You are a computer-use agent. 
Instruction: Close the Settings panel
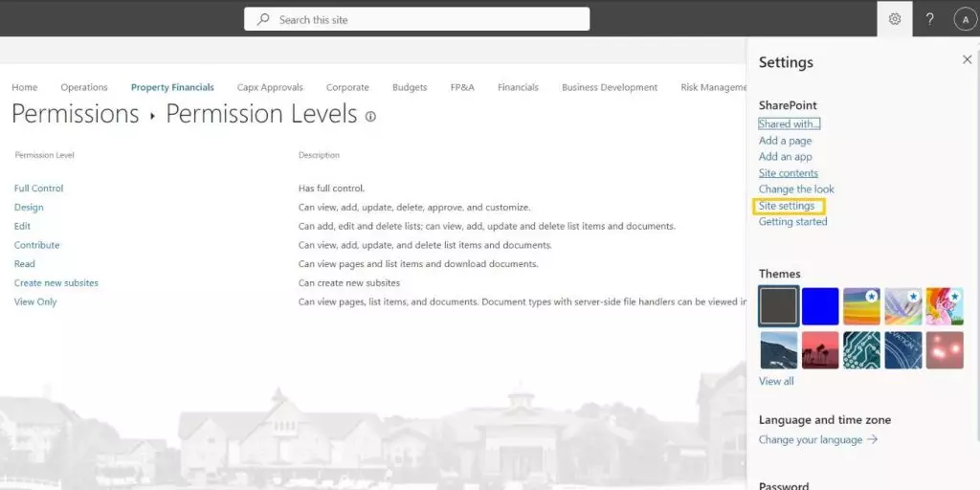[967, 60]
